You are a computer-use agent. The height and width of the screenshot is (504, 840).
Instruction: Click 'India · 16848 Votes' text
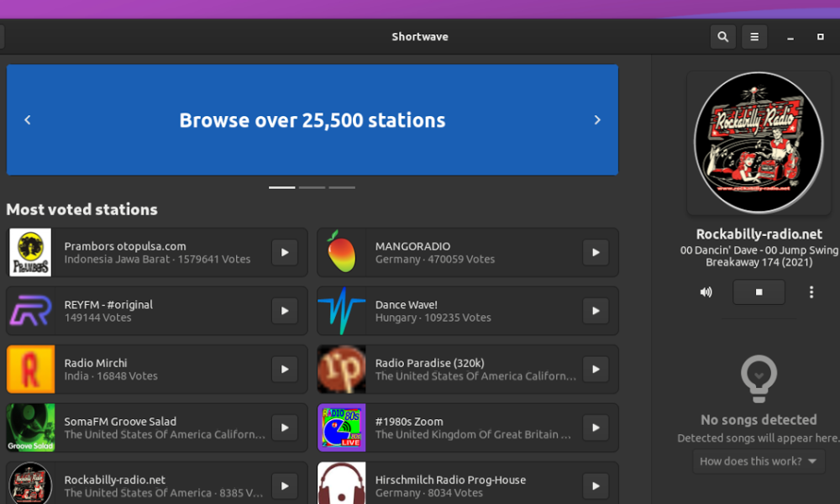pos(111,376)
